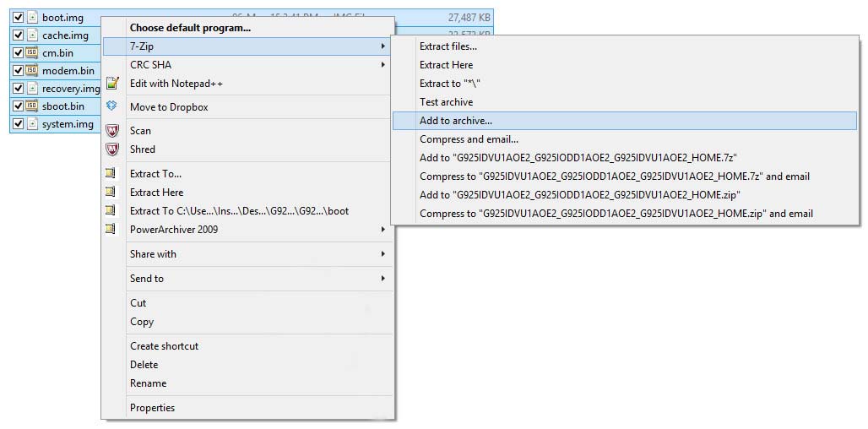Open Properties from the context menu
This screenshot has height=429, width=868.
[x=152, y=408]
